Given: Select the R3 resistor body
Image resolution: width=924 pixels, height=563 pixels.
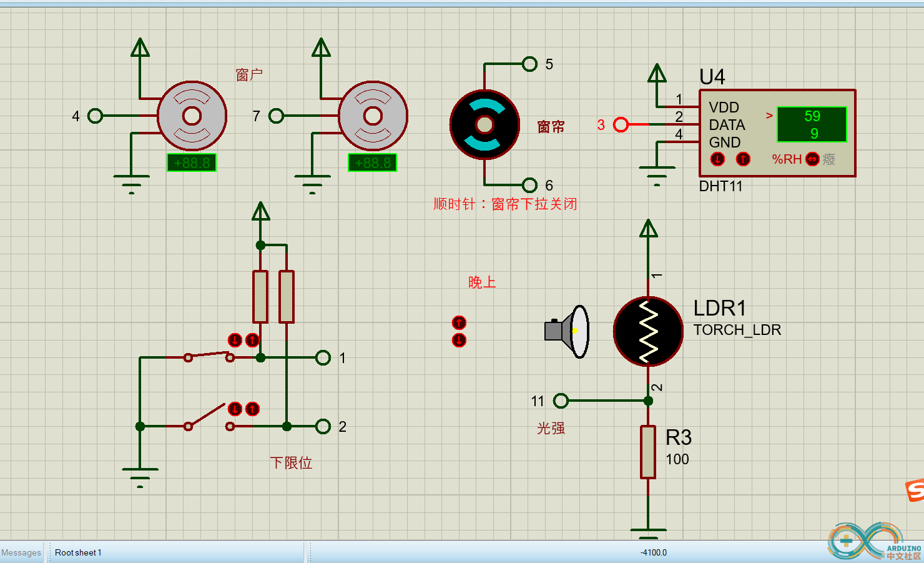Looking at the screenshot, I should pyautogui.click(x=648, y=452).
